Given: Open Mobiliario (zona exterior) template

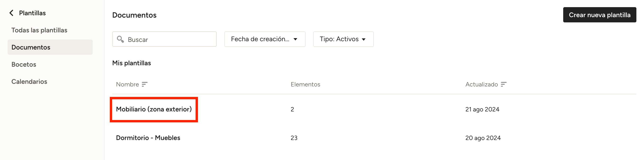Looking at the screenshot, I should [x=154, y=109].
